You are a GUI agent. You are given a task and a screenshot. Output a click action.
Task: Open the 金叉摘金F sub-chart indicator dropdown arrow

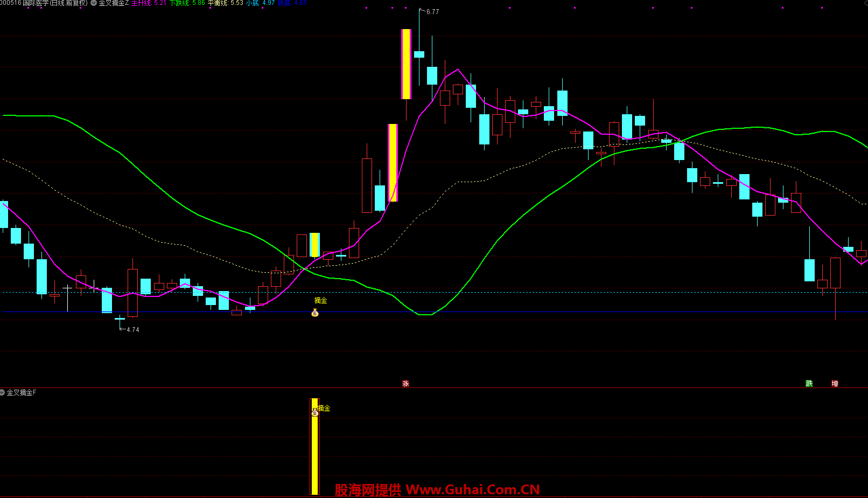click(x=3, y=392)
